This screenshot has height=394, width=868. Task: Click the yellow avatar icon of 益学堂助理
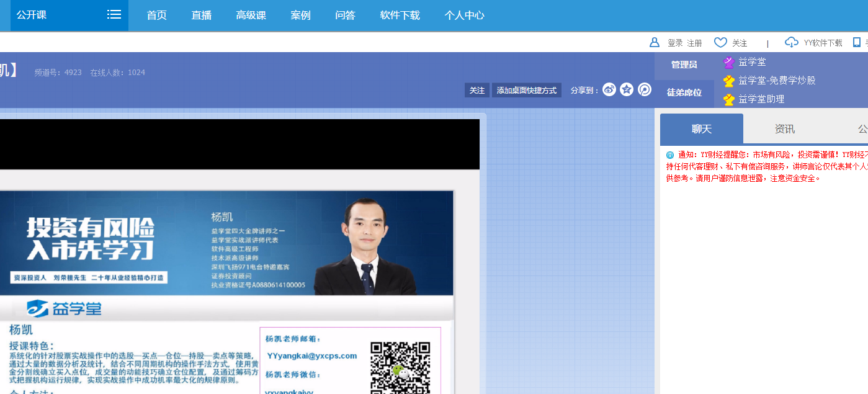[x=729, y=99]
